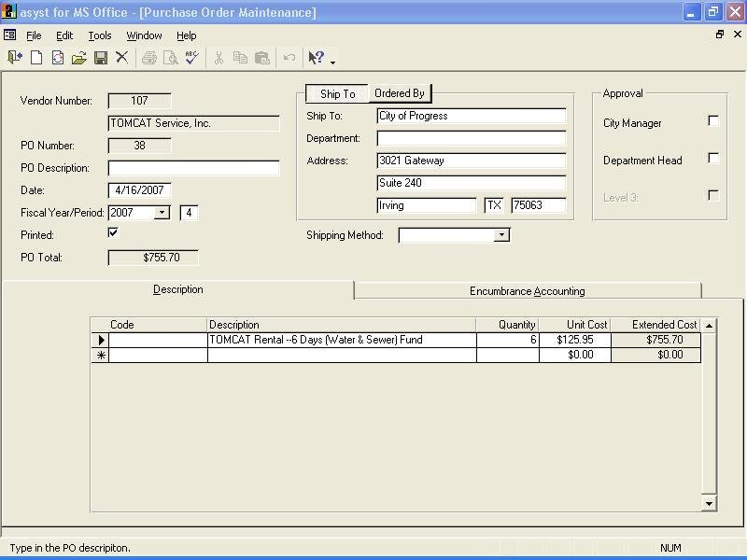Click the refresh record toolbar icon
The width and height of the screenshot is (747, 560).
pyautogui.click(x=58, y=58)
